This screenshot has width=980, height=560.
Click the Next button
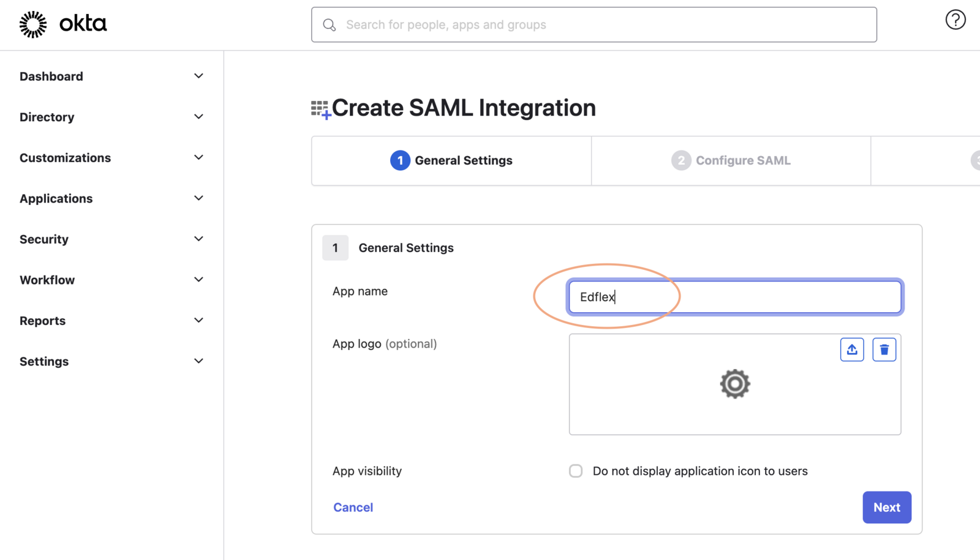tap(887, 507)
